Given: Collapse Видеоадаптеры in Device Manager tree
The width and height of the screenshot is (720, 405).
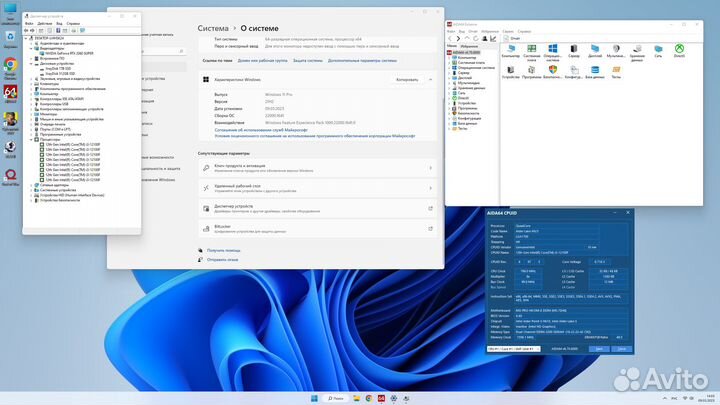Looking at the screenshot, I should (x=31, y=48).
